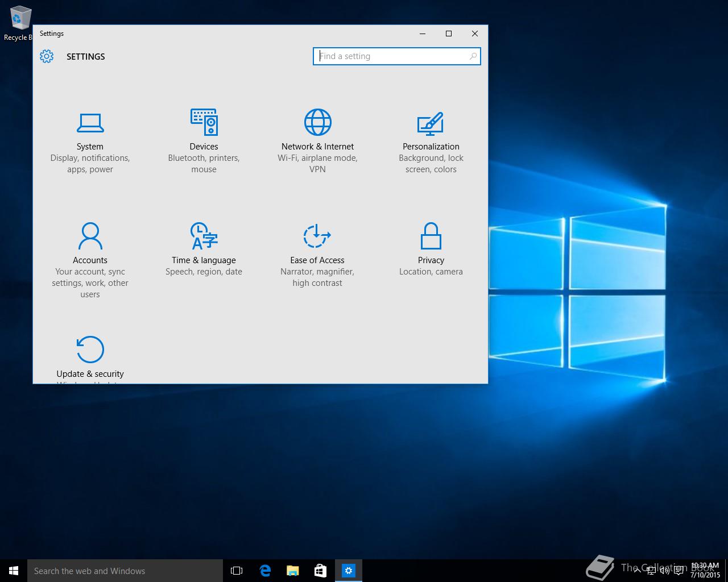Click the Time & language label
Image resolution: width=728 pixels, height=582 pixels.
pos(204,260)
